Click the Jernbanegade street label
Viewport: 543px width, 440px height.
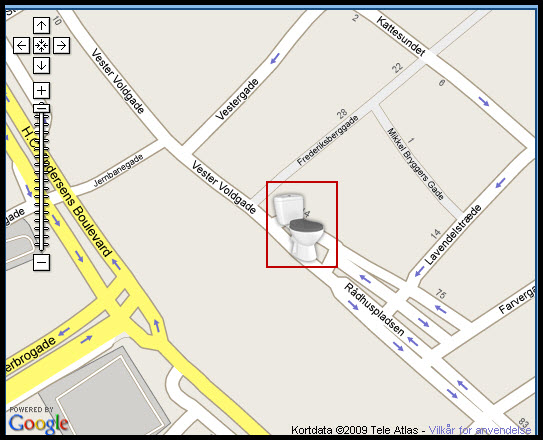coord(118,171)
